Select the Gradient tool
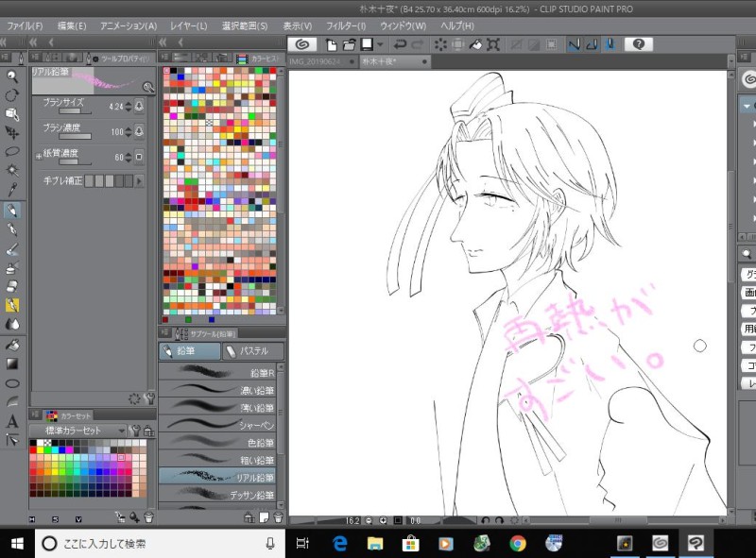This screenshot has width=756, height=558. (x=12, y=364)
